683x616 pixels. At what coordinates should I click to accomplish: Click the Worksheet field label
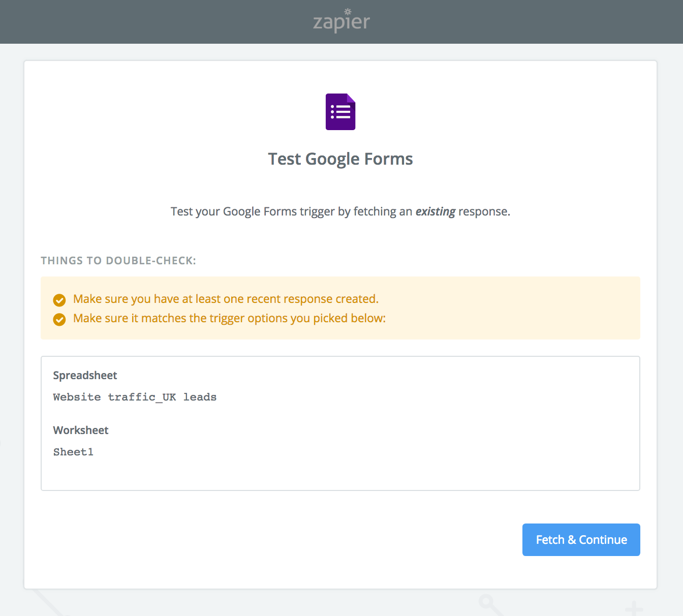point(81,430)
